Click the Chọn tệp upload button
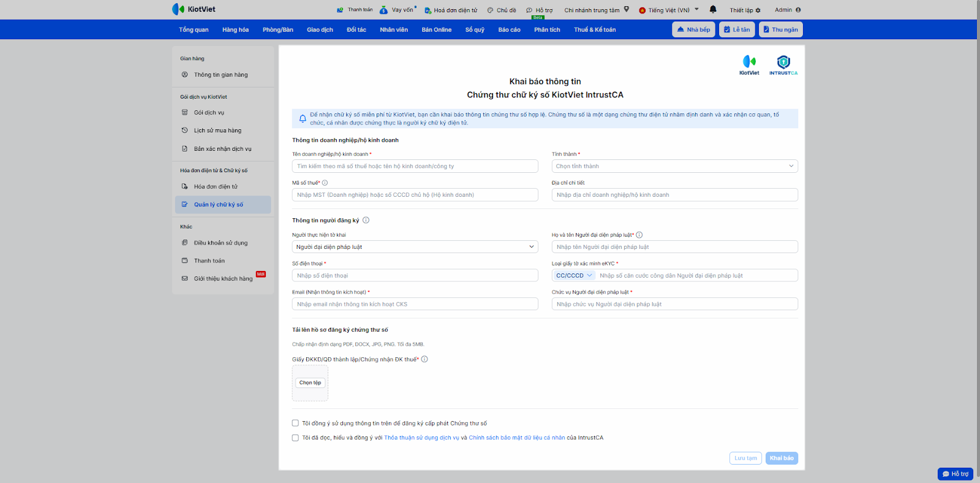980x483 pixels. pos(310,382)
